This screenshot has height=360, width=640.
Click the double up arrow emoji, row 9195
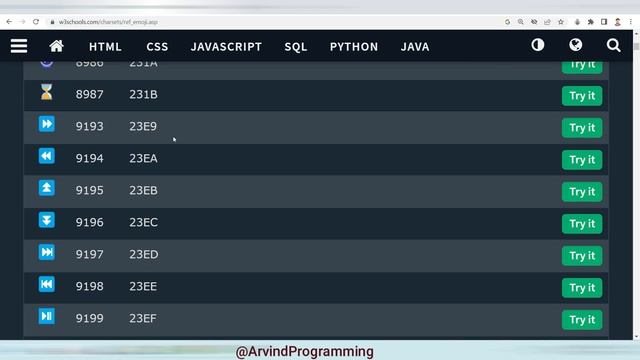(x=47, y=188)
